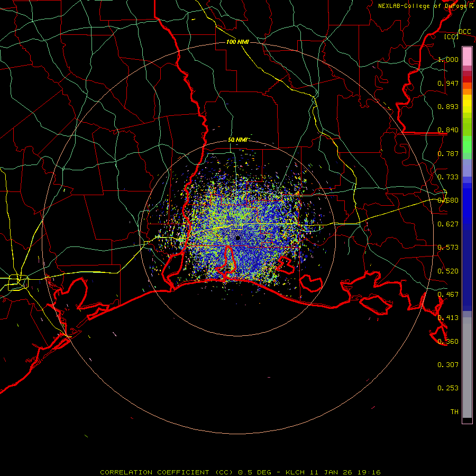
Task: Click the 1.000 value on the color scale
Action: [x=448, y=59]
